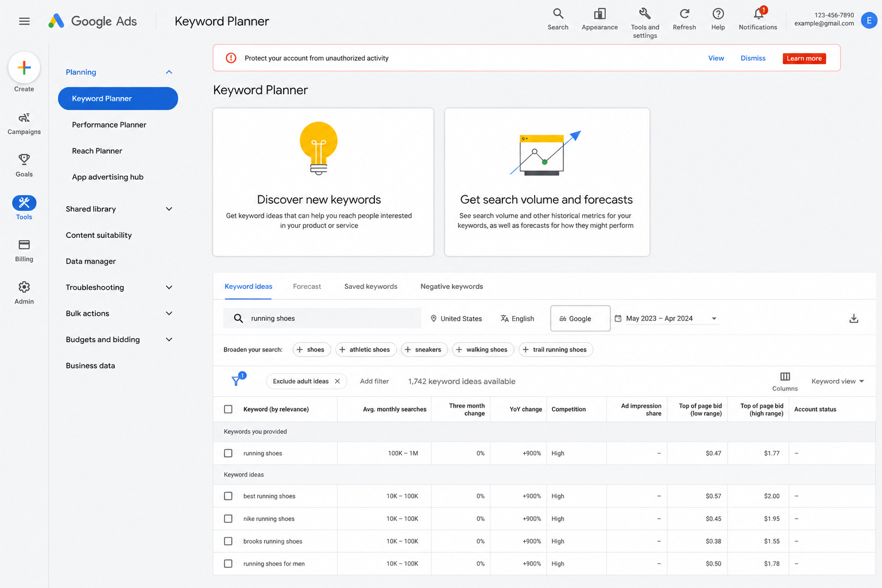Screen dimensions: 882x588
Task: Check the 'best running shoes' checkbox
Action: [x=228, y=496]
